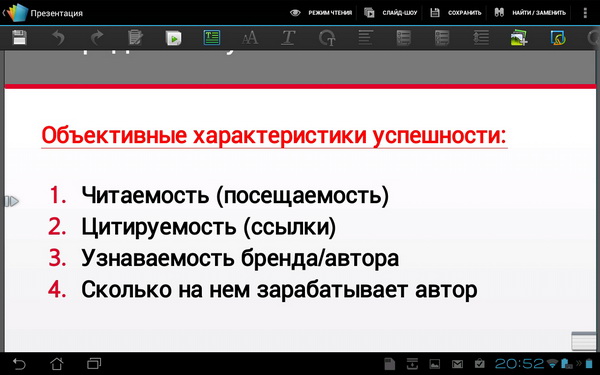Insert a shape using shapes icon
The width and height of the screenshot is (600, 375).
558,38
